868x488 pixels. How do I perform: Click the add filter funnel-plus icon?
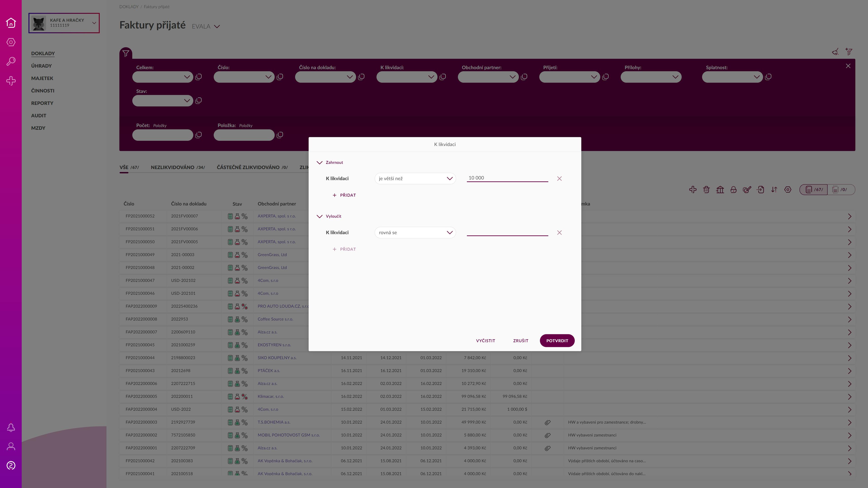[849, 52]
